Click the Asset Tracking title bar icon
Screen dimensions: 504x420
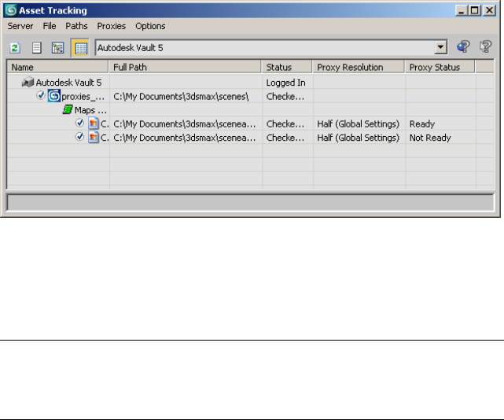click(10, 10)
